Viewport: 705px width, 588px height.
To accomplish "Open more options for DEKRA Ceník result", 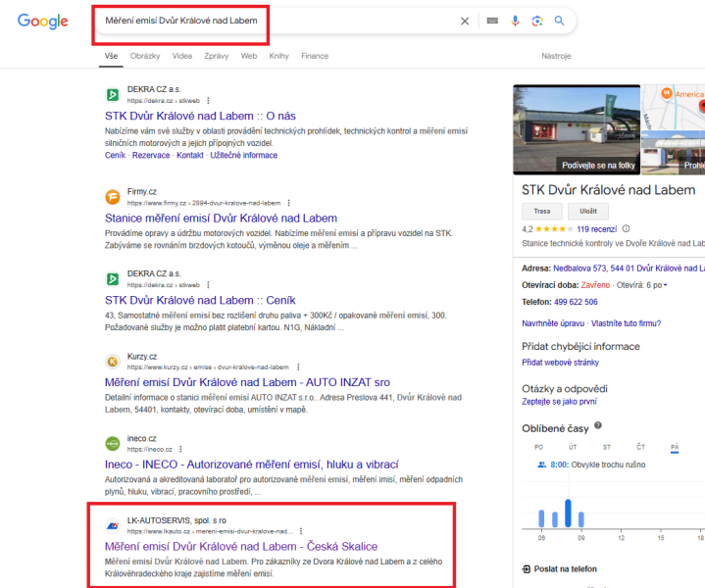I will (x=208, y=285).
